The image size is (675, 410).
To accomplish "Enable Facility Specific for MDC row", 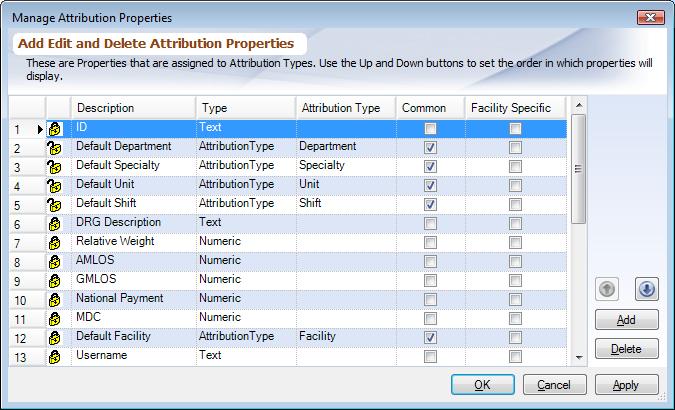I will pyautogui.click(x=515, y=318).
